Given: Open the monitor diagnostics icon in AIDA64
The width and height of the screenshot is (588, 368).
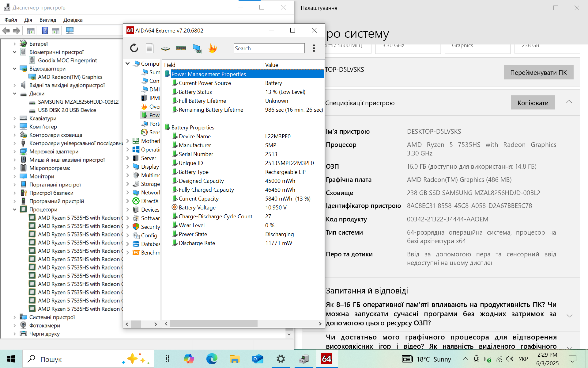Looking at the screenshot, I should [x=197, y=48].
